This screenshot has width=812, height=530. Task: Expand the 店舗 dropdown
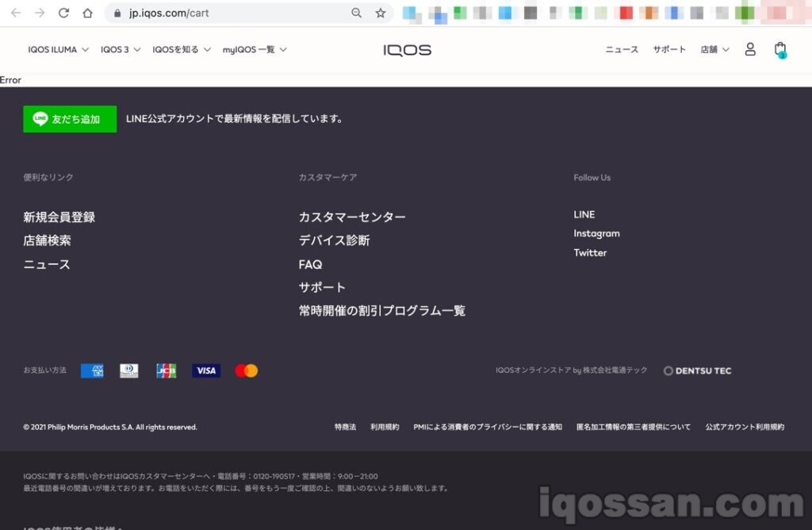714,50
